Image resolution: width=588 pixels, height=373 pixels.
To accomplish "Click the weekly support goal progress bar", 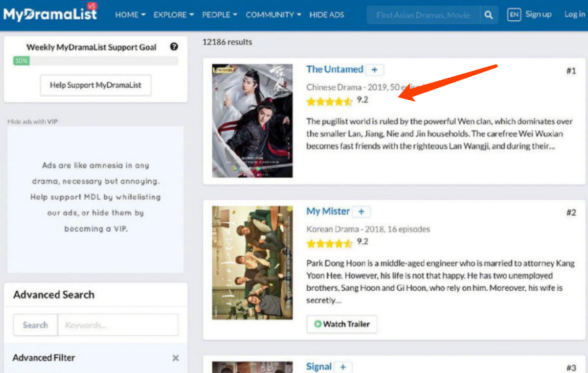I will (x=96, y=61).
